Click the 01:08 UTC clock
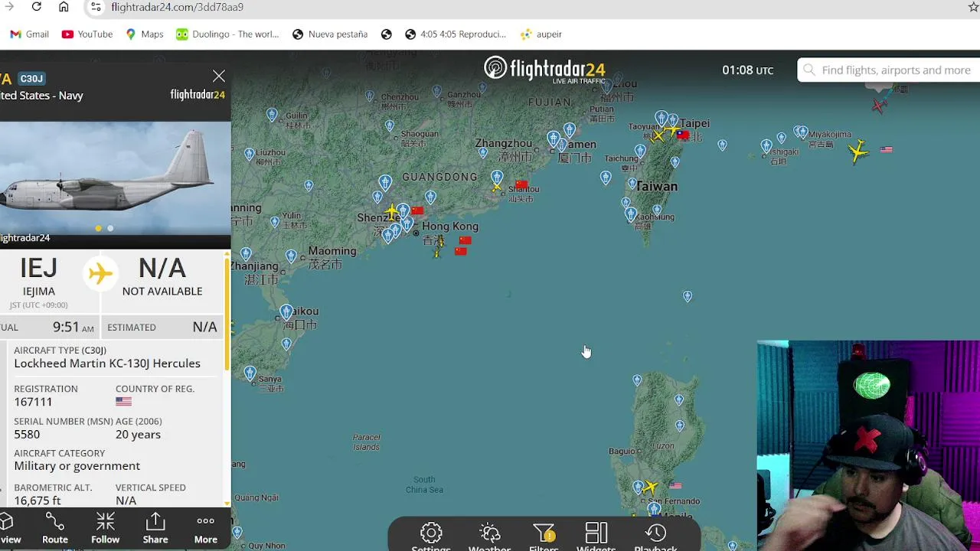980x551 pixels. (x=747, y=70)
